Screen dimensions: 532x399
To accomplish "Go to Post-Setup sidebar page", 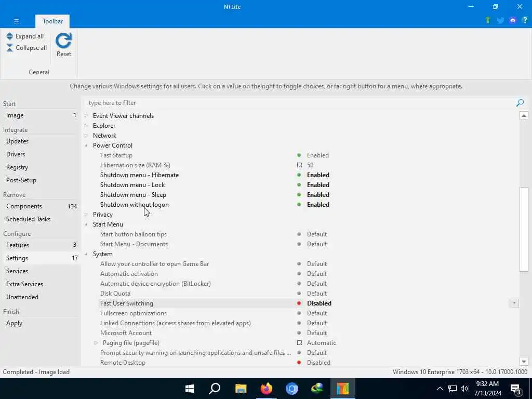I will (40, 180).
